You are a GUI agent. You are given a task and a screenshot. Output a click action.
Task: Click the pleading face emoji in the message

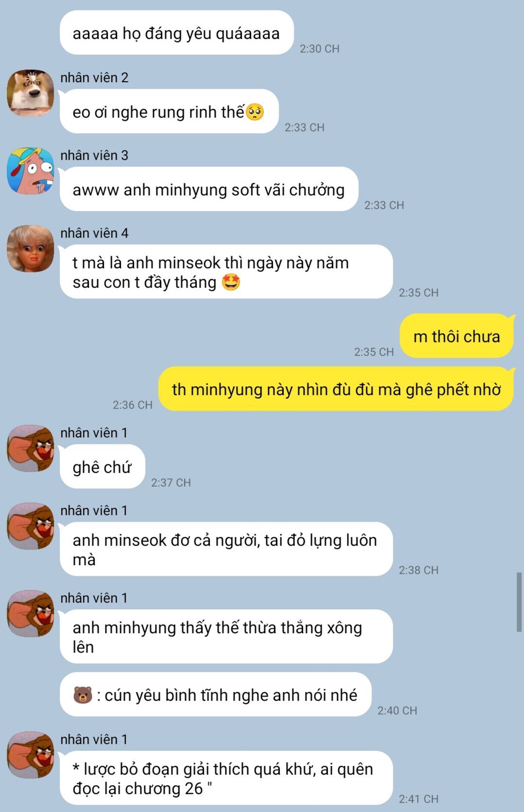[x=255, y=112]
